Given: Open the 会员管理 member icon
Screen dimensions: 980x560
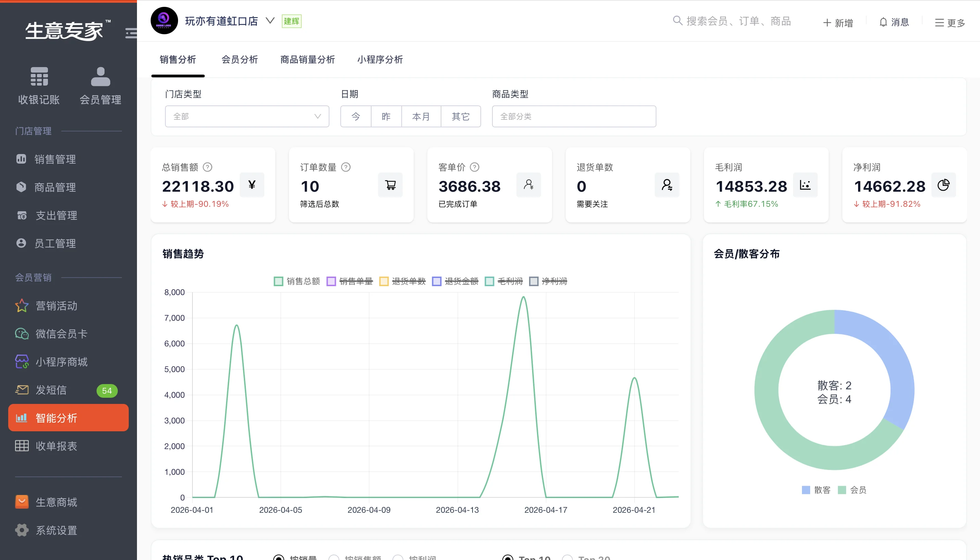Looking at the screenshot, I should [100, 77].
